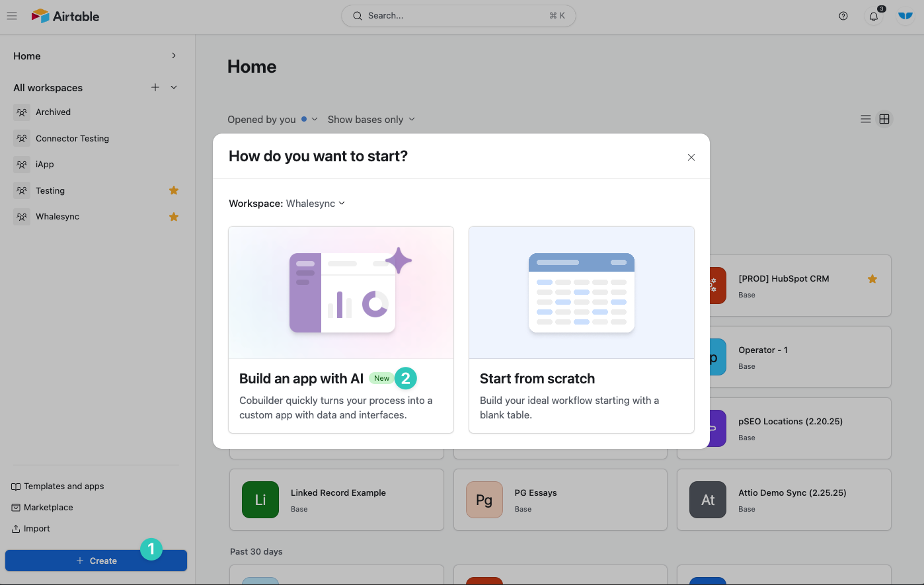Open the Airtable notifications bell

click(873, 15)
